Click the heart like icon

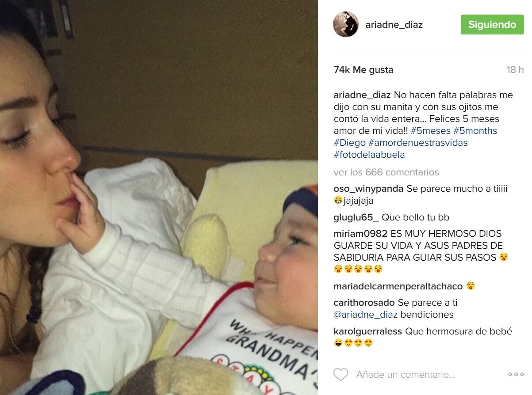pyautogui.click(x=341, y=375)
